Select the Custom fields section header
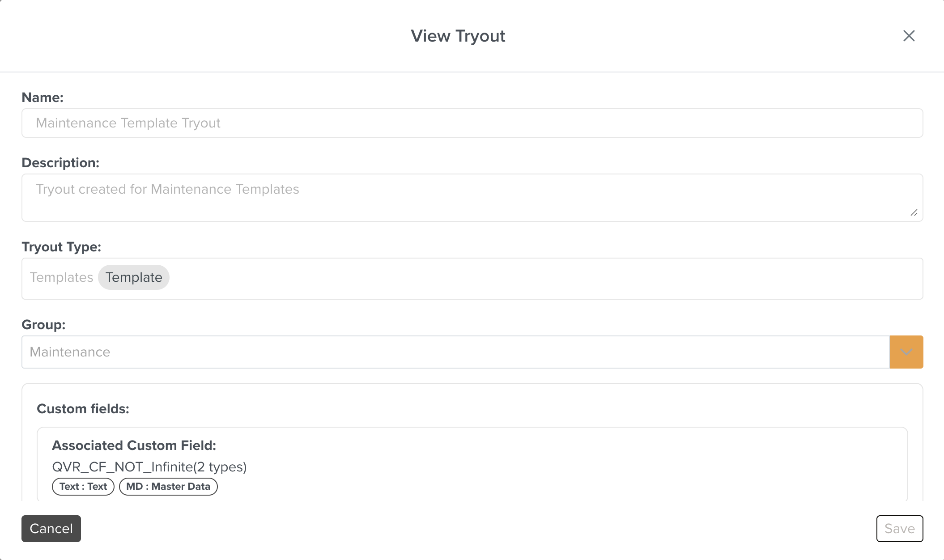Viewport: 944px width, 560px height. coord(83,408)
